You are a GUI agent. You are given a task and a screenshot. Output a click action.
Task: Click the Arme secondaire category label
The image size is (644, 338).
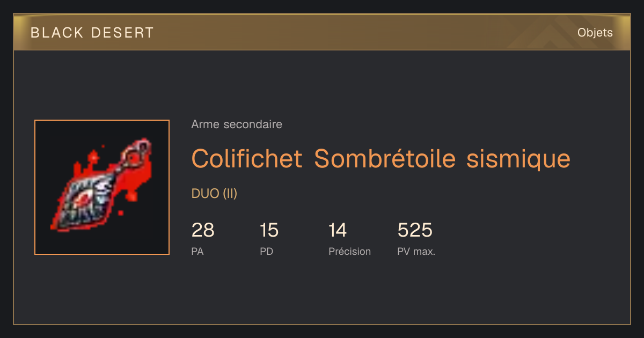(x=237, y=124)
